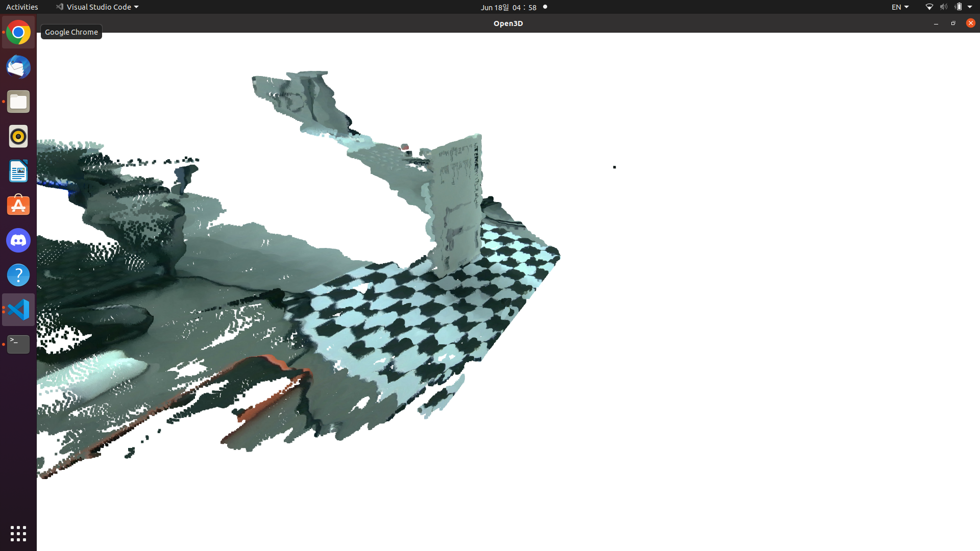Click the Wi-Fi icon in the top bar
Screen dimensions: 980x551
click(x=929, y=7)
